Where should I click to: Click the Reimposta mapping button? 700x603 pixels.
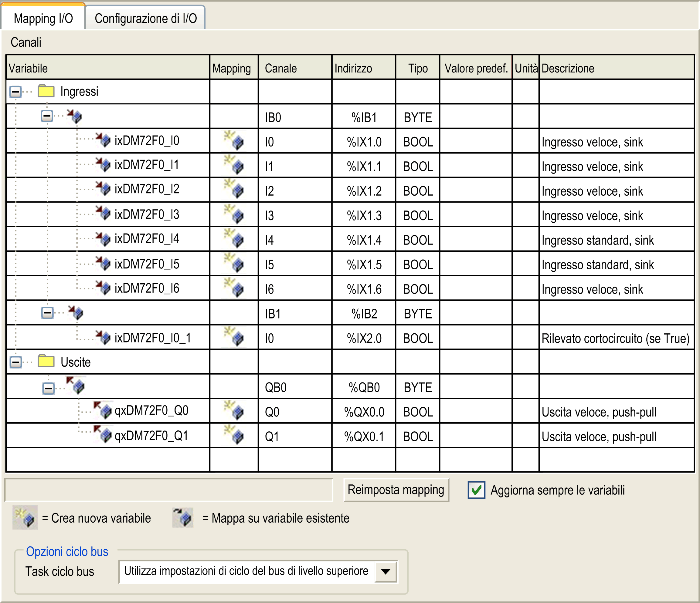coord(396,490)
